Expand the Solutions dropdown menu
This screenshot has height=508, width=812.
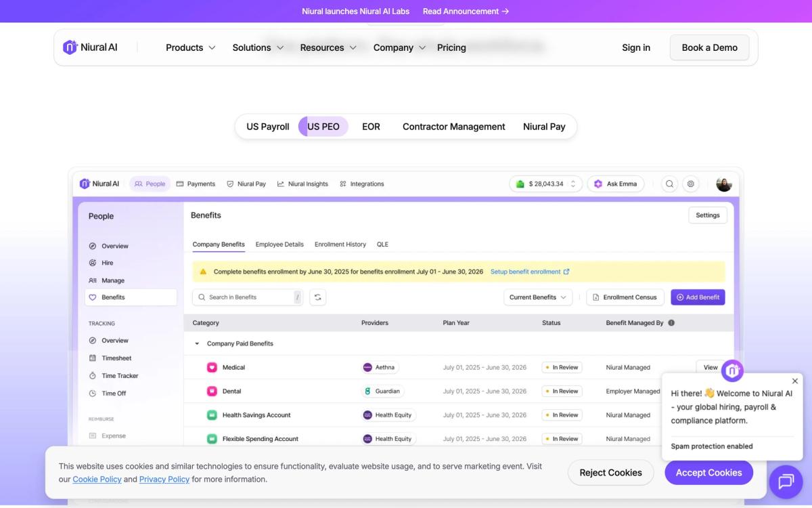pyautogui.click(x=258, y=47)
